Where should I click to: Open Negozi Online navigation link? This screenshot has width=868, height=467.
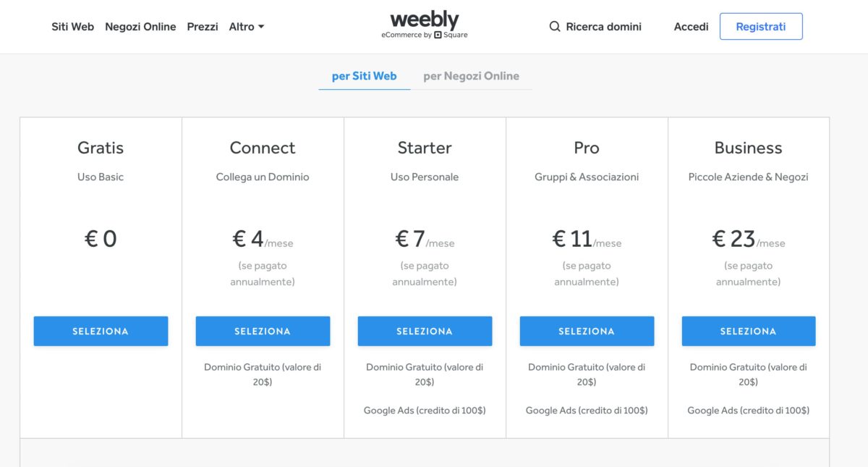(x=140, y=27)
